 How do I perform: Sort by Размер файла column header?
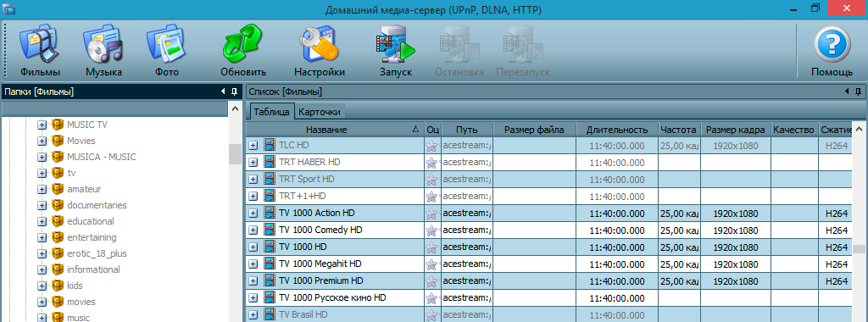(534, 130)
